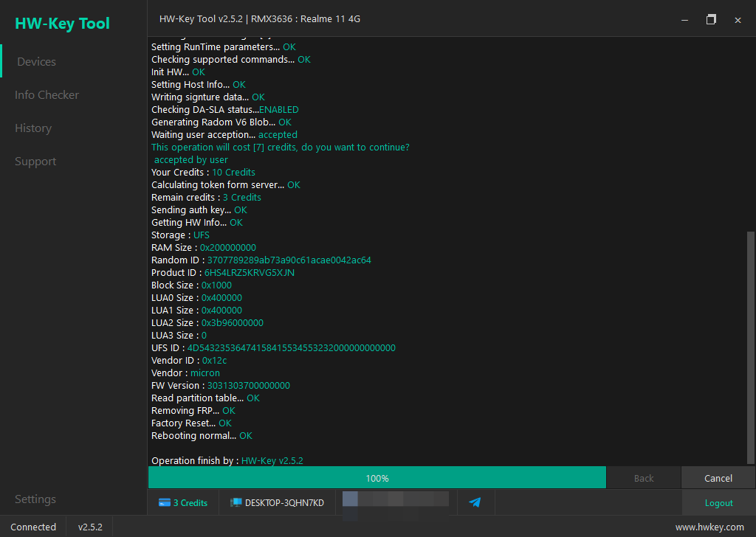The image size is (756, 537).
Task: Click the DESKTOP-3QHN7KD computer name
Action: (284, 503)
